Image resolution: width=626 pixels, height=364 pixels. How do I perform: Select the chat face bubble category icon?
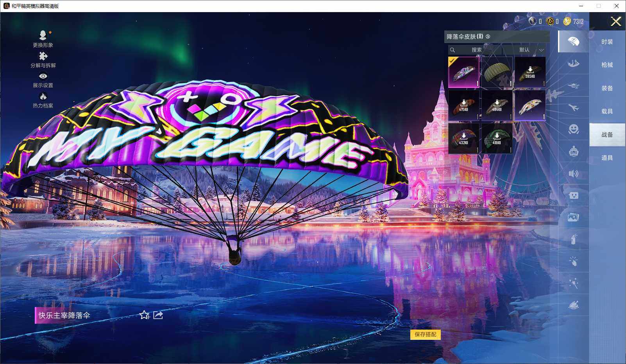click(573, 195)
